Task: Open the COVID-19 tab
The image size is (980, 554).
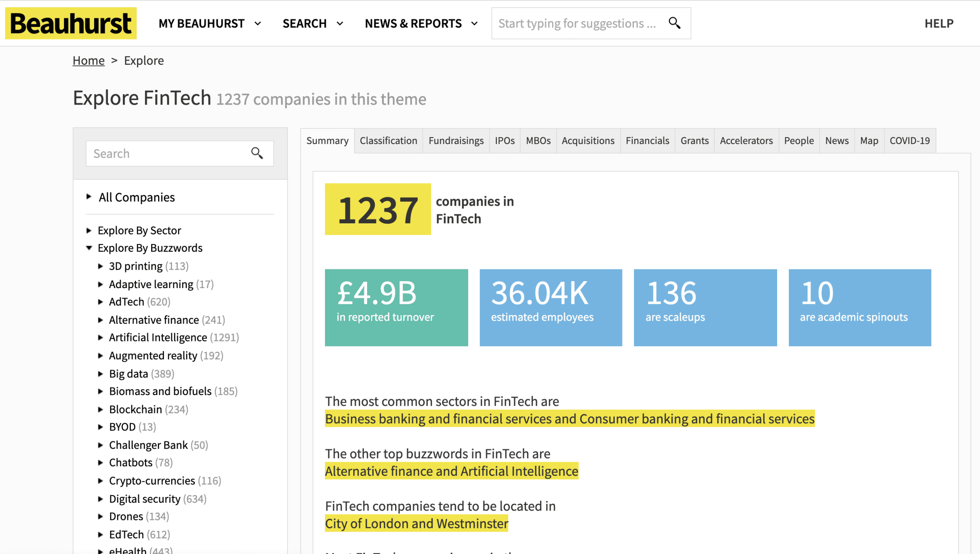Action: pos(910,141)
